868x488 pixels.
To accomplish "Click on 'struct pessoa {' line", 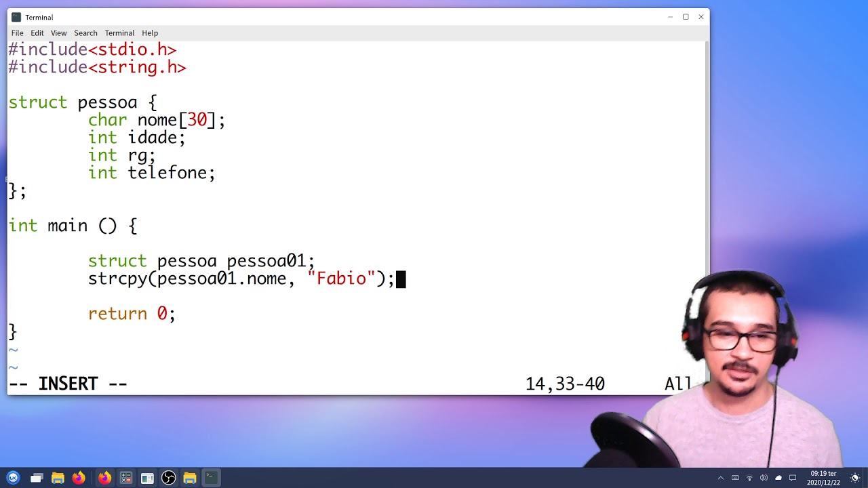I will coord(83,102).
